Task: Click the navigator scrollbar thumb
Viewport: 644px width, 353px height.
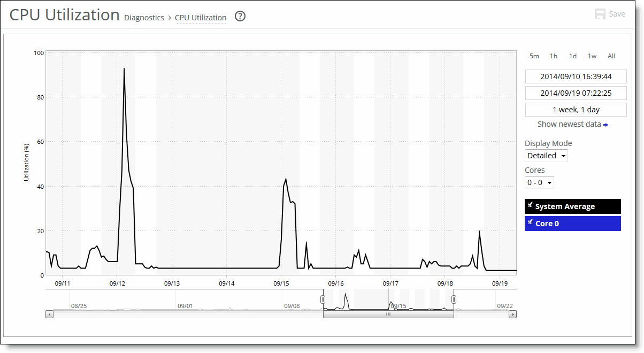Action: [388, 314]
